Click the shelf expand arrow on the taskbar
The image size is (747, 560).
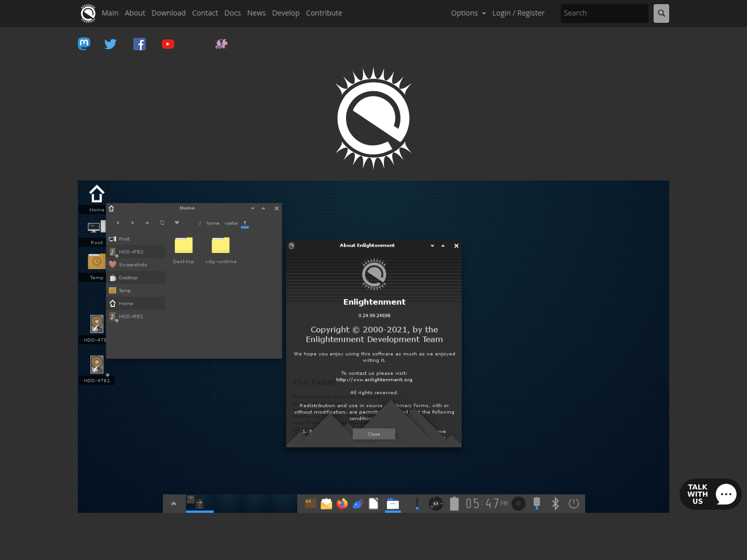coord(174,503)
